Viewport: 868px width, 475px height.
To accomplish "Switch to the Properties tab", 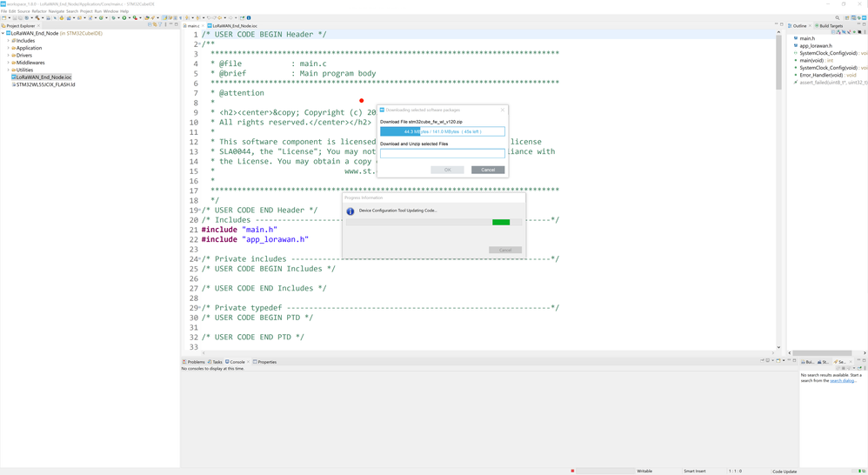I will coord(264,362).
